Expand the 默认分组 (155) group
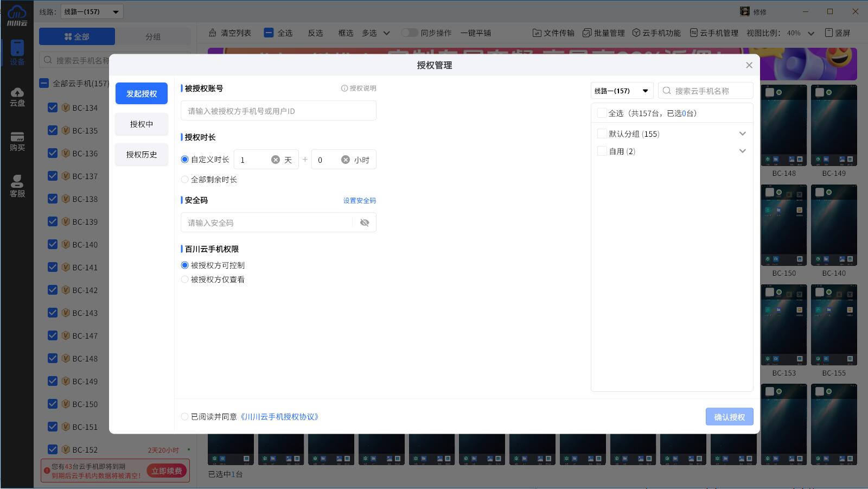 [742, 134]
